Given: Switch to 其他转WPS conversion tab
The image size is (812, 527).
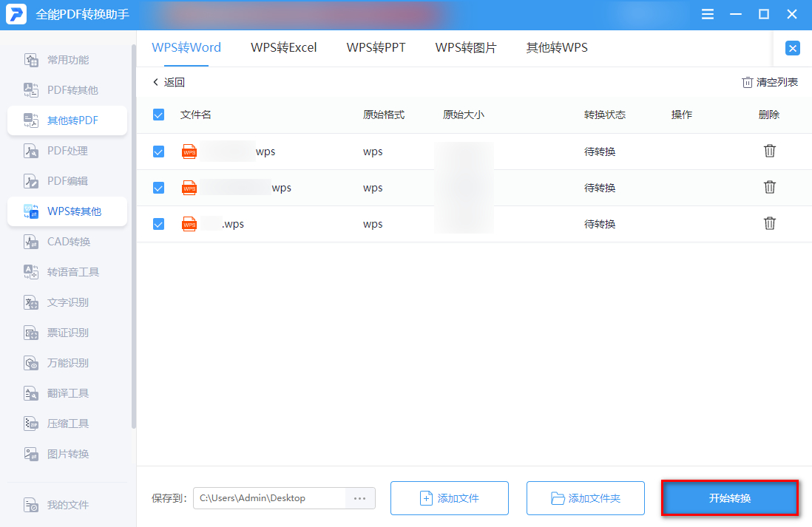Looking at the screenshot, I should (x=555, y=47).
